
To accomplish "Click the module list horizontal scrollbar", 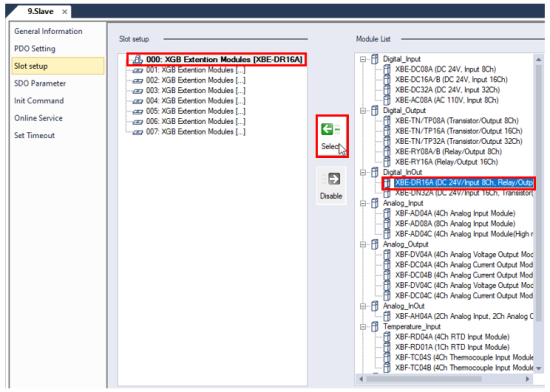I will coord(424,379).
